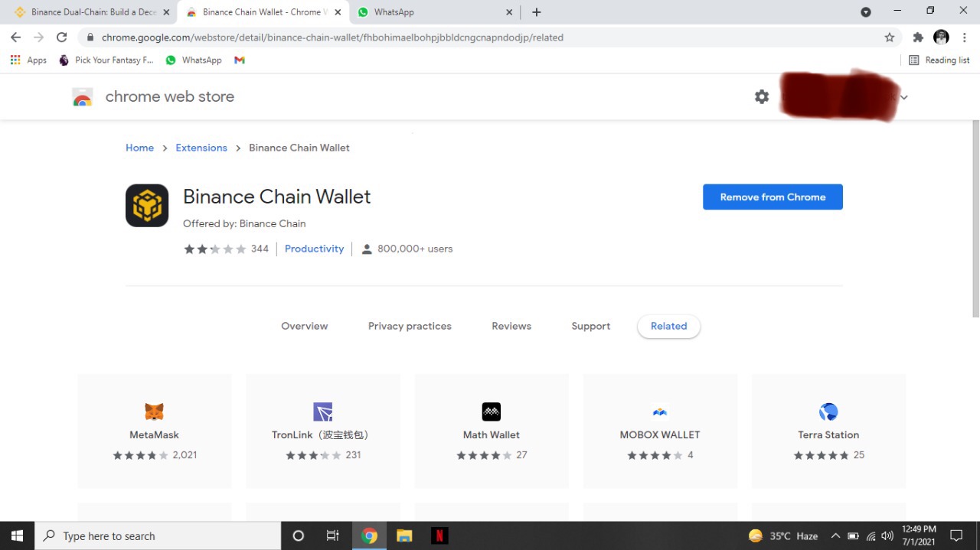Click the Binance Chain Wallet logo
Screen dimensions: 980x550
(147, 205)
